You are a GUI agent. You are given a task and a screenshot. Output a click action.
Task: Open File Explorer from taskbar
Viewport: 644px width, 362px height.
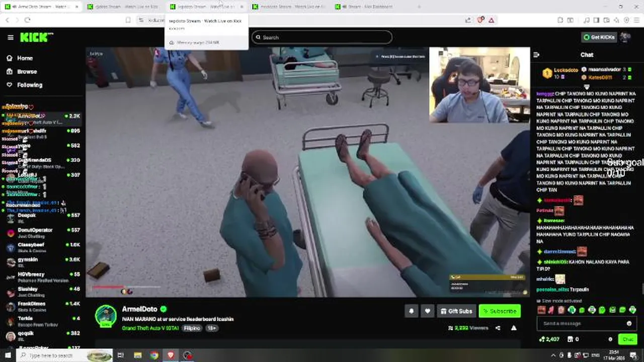point(137,355)
